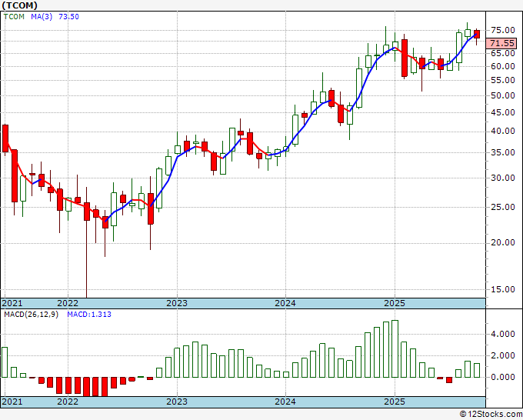The width and height of the screenshot is (523, 420).
Task: Click the 30.00 price axis label
Action: click(503, 178)
